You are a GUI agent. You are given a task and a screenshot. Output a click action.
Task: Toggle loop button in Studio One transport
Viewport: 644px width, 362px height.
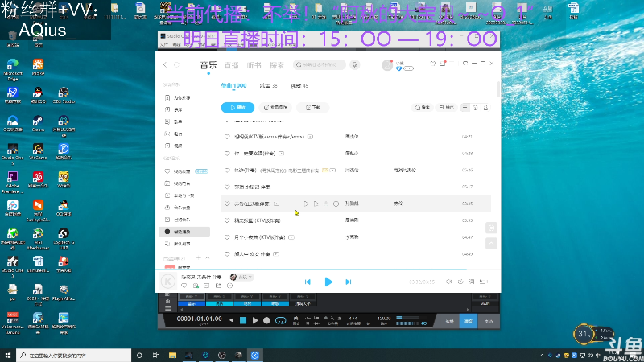click(280, 320)
